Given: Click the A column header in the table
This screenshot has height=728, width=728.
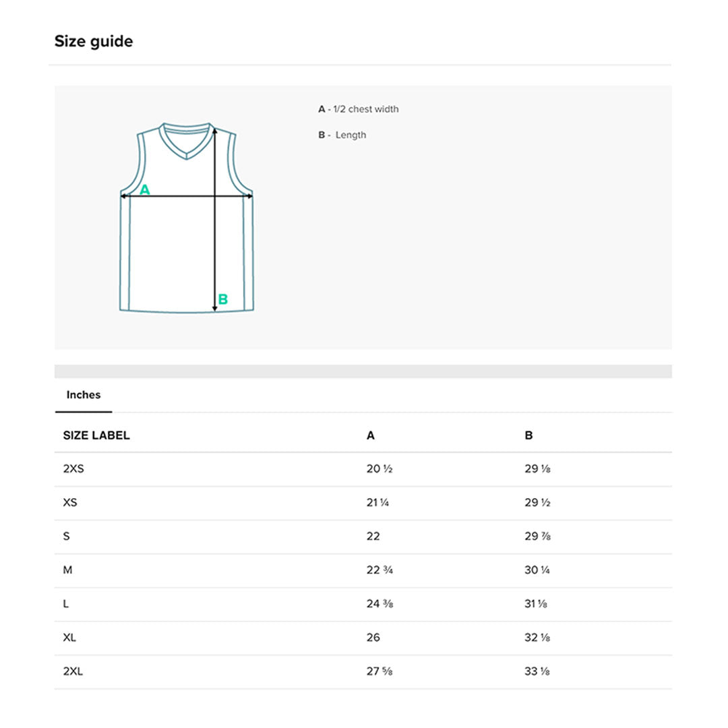Looking at the screenshot, I should [x=371, y=435].
